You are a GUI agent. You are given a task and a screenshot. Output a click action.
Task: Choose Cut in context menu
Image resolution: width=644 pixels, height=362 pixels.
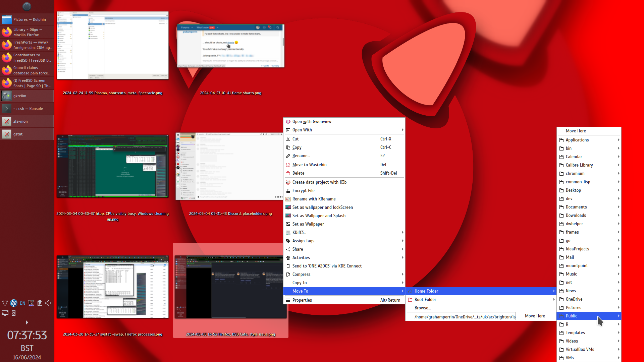pos(344,139)
